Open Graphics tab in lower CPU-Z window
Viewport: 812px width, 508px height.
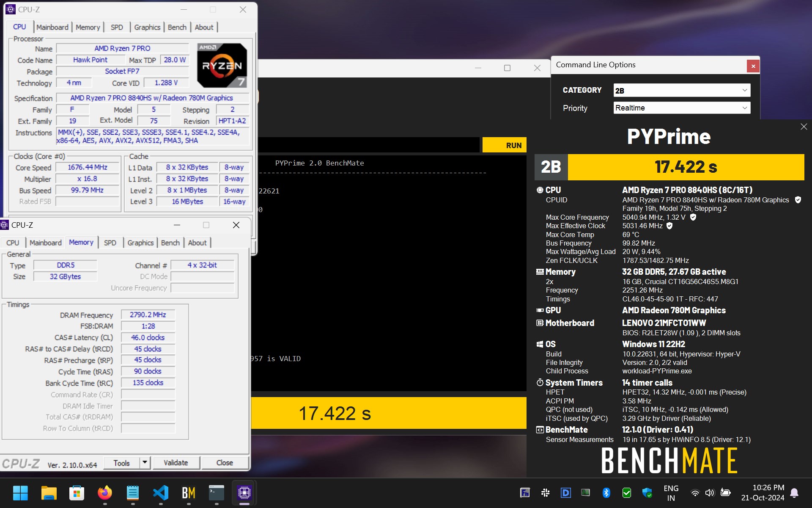point(140,243)
